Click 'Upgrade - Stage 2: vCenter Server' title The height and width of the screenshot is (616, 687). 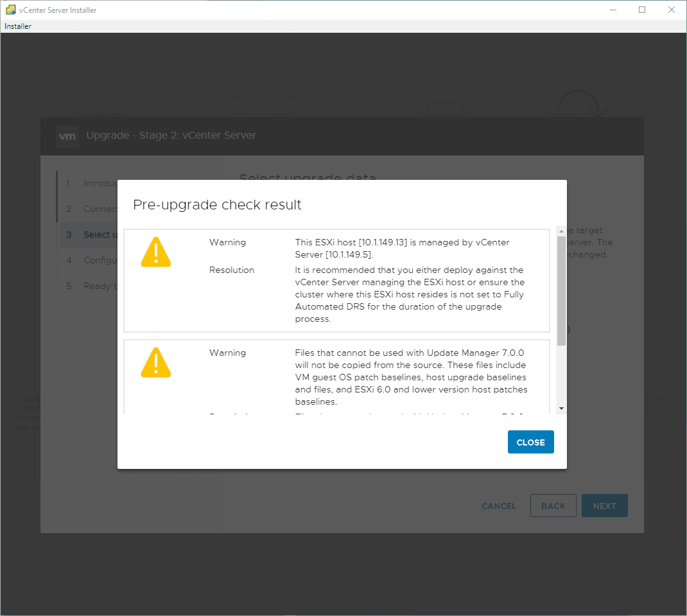pos(171,136)
